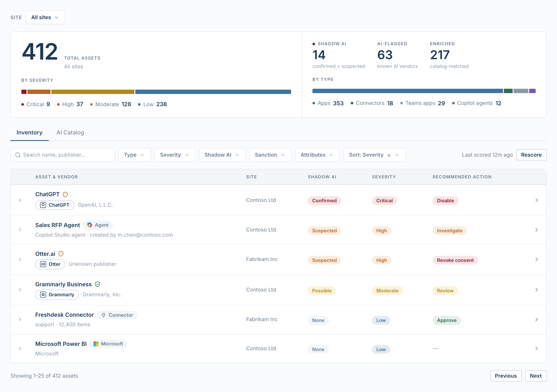Open details arrow for Microsoft Power BI row
The image size is (557, 392).
(536, 348)
